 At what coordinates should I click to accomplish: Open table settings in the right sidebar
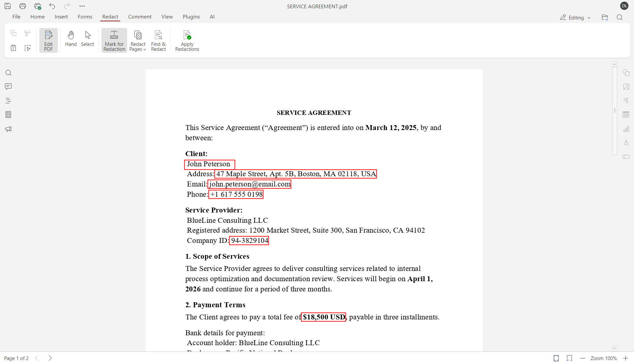[x=627, y=115]
